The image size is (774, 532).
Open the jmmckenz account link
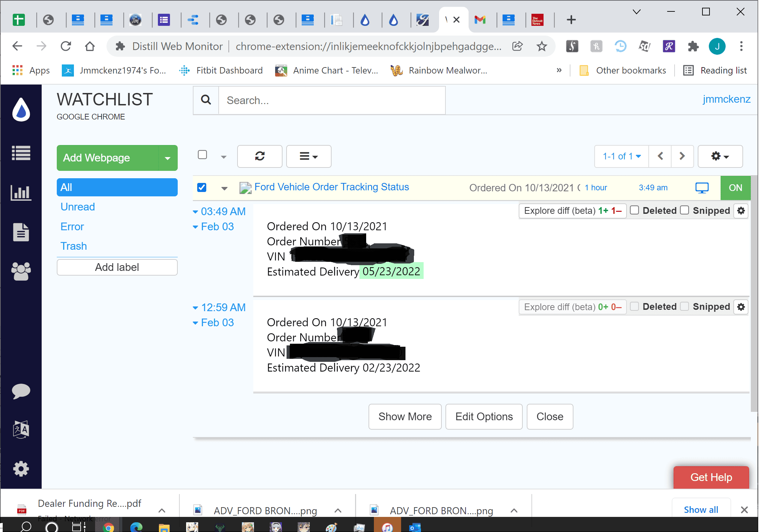(726, 99)
